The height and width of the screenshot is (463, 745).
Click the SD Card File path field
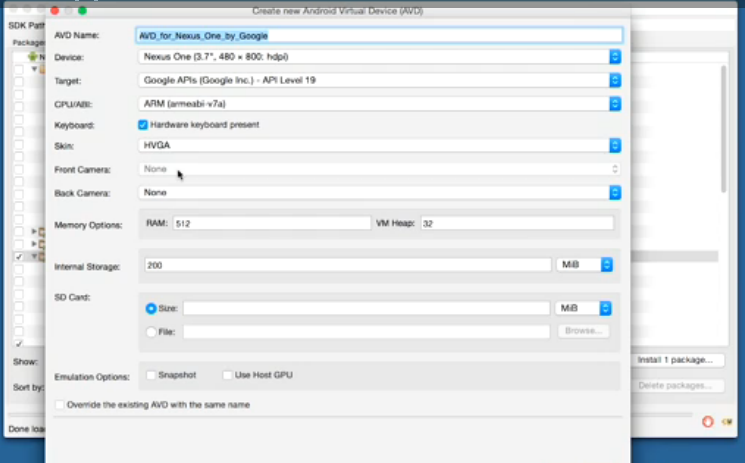pyautogui.click(x=366, y=332)
